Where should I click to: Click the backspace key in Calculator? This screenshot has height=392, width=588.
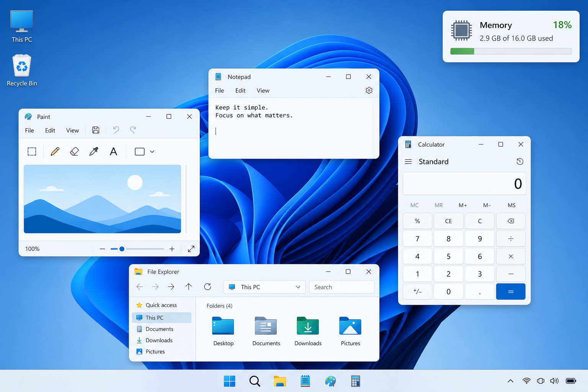point(511,221)
